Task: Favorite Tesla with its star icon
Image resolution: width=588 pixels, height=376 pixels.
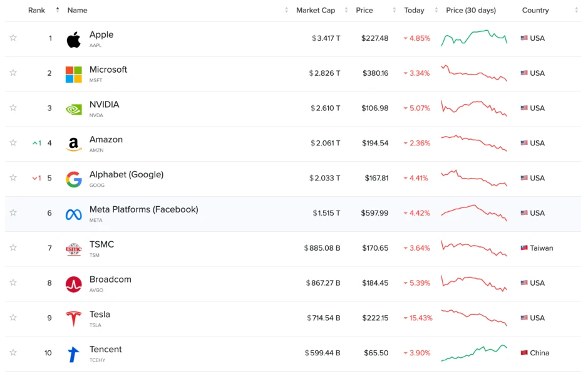Action: pos(13,318)
